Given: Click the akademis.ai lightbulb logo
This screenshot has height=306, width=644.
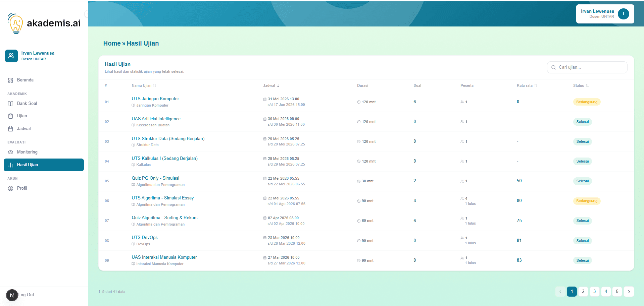Looking at the screenshot, I should [x=15, y=23].
